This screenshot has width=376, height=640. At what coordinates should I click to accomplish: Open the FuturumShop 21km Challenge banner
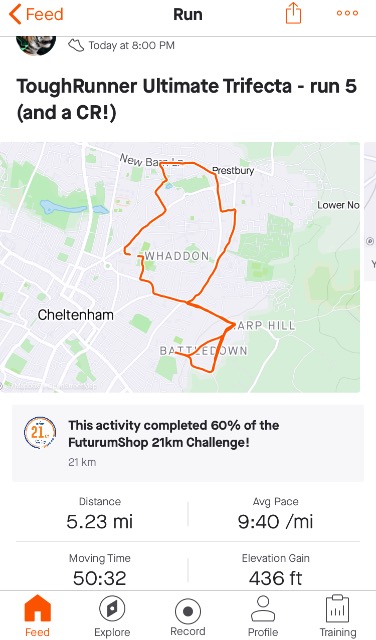[x=188, y=443]
